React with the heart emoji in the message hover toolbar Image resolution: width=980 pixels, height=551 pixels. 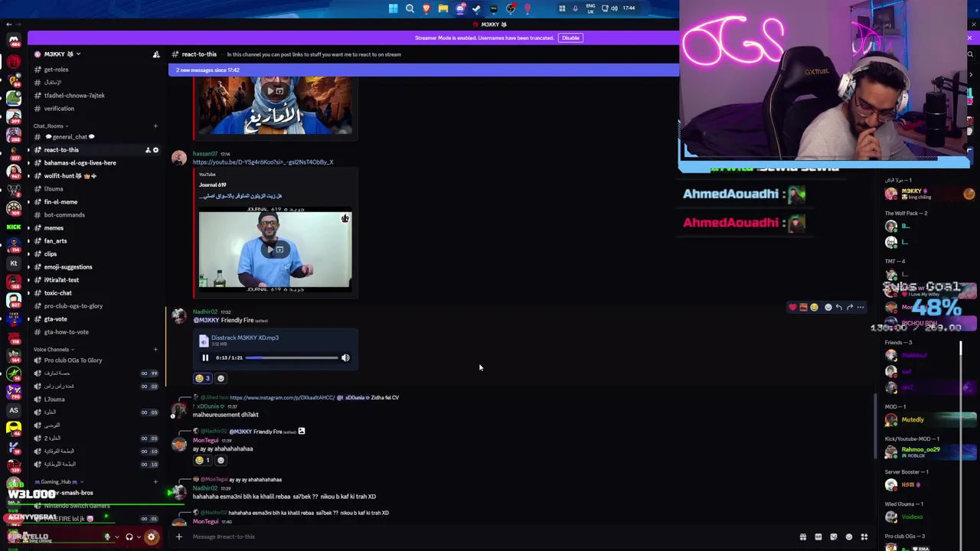[792, 308]
